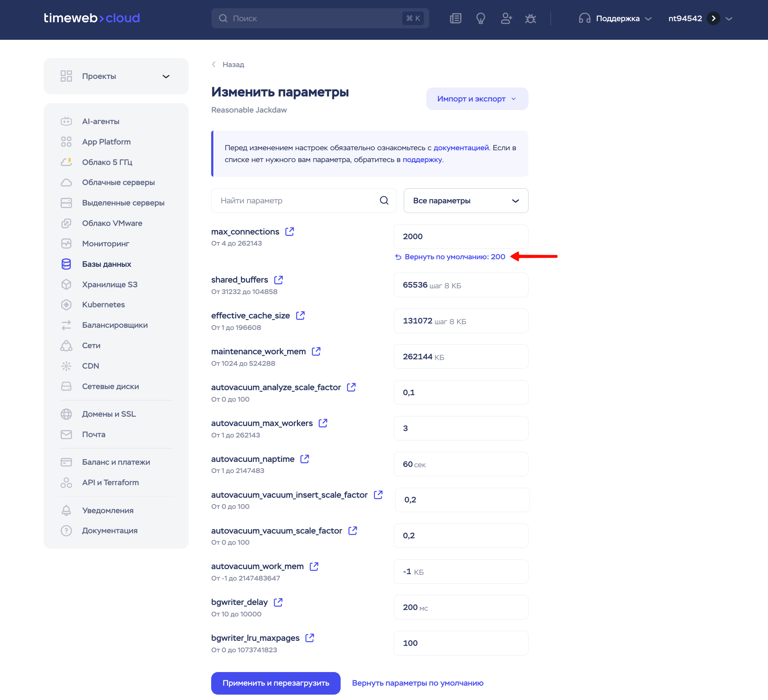This screenshot has height=700, width=768.
Task: Open docs link icon for autovacuum_analyze_scale_factor
Action: click(x=351, y=387)
